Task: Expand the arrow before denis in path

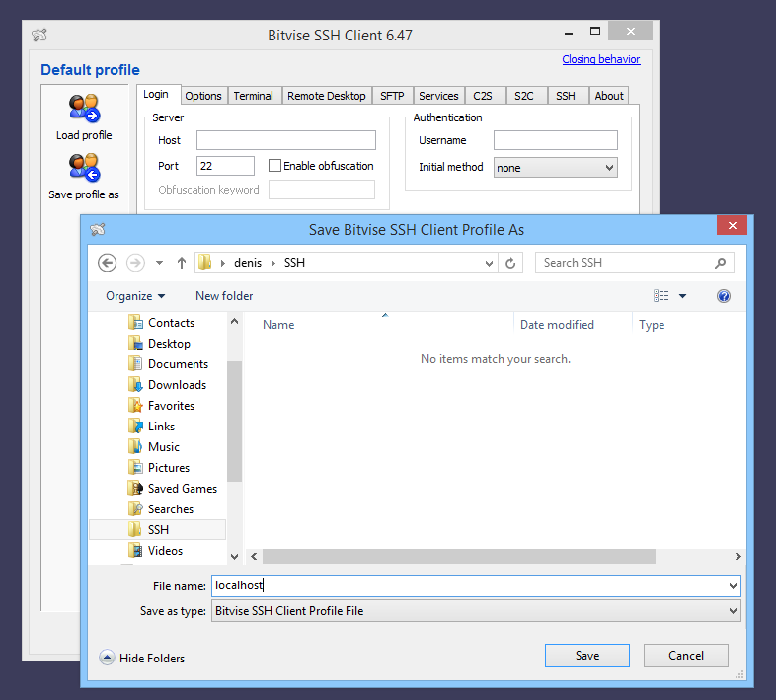Action: click(x=223, y=263)
